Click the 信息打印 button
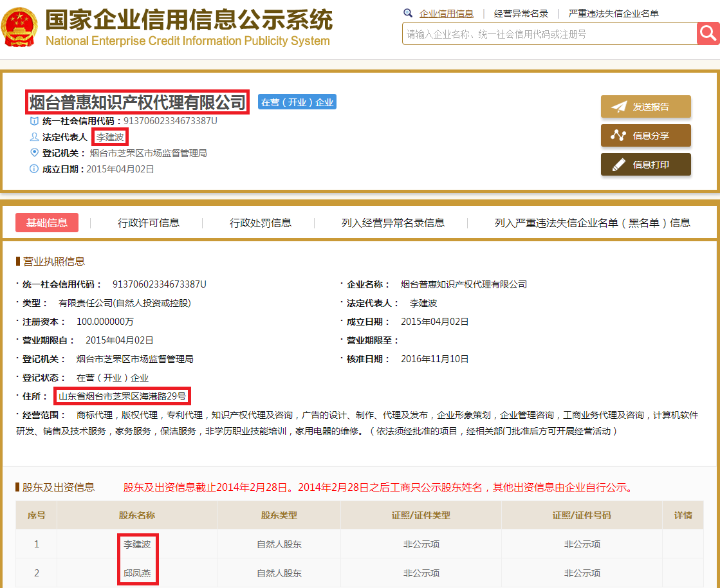Screen dimensions: 720x588 (x=645, y=164)
